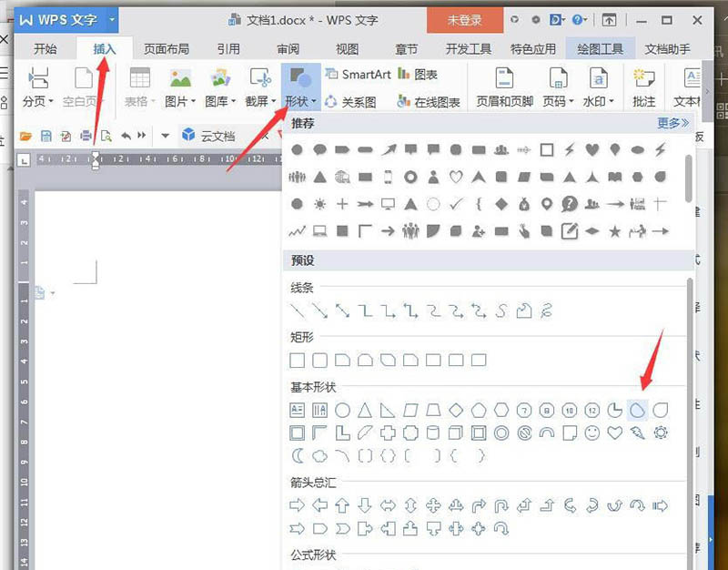
Task: Select the oval shape in basic shapes
Action: coord(343,410)
